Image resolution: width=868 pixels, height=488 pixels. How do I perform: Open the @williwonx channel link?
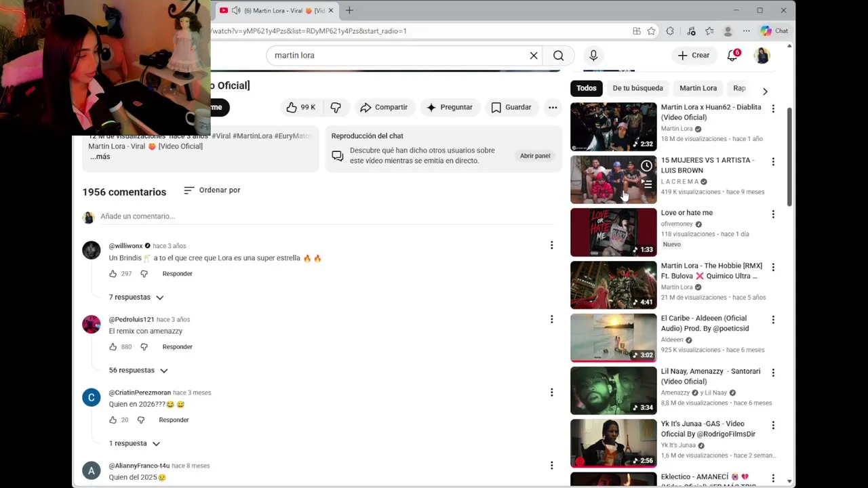click(x=125, y=246)
